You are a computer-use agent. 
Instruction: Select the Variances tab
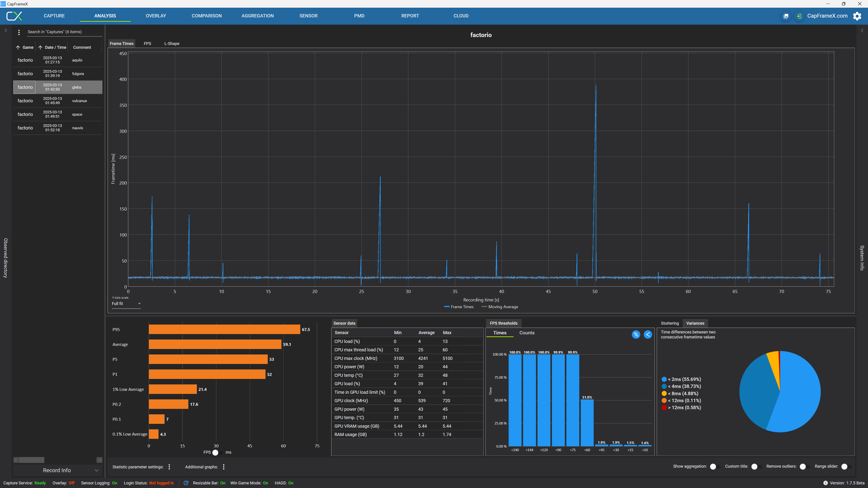point(695,323)
